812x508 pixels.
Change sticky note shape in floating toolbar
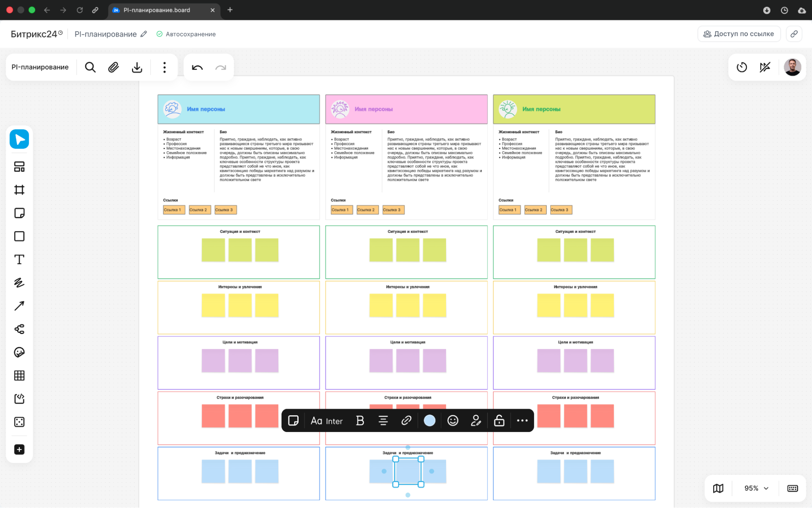pyautogui.click(x=293, y=421)
